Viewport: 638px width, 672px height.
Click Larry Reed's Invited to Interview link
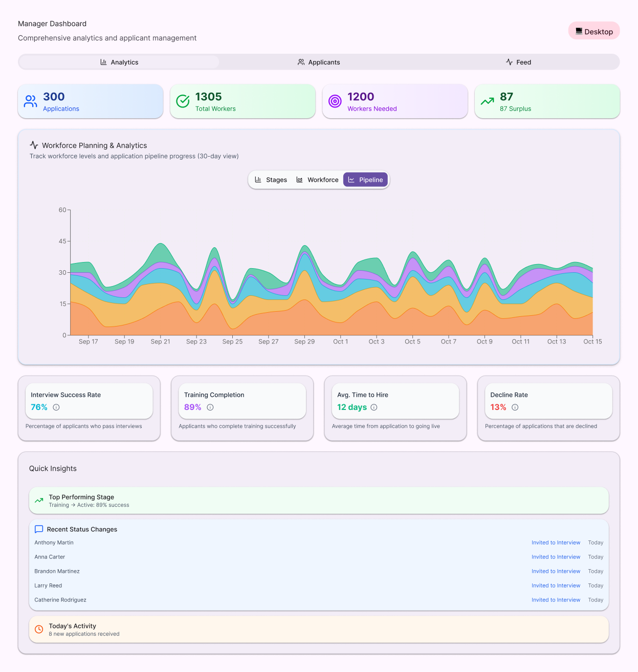click(x=556, y=586)
